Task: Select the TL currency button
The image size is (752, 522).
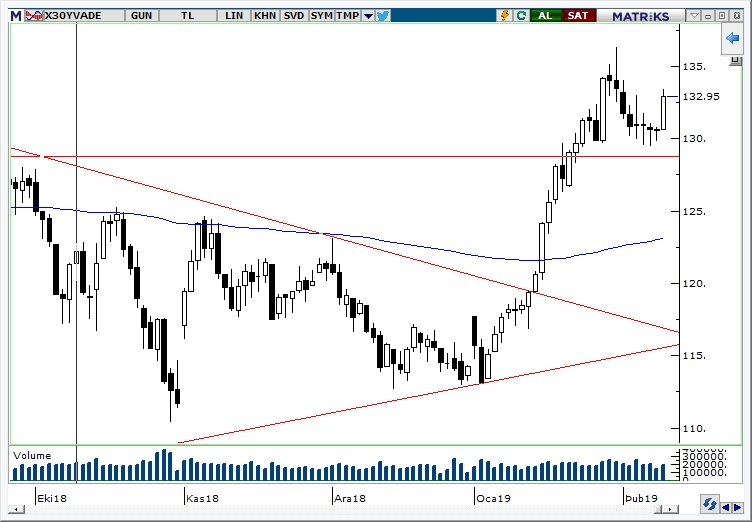Action: coord(188,16)
